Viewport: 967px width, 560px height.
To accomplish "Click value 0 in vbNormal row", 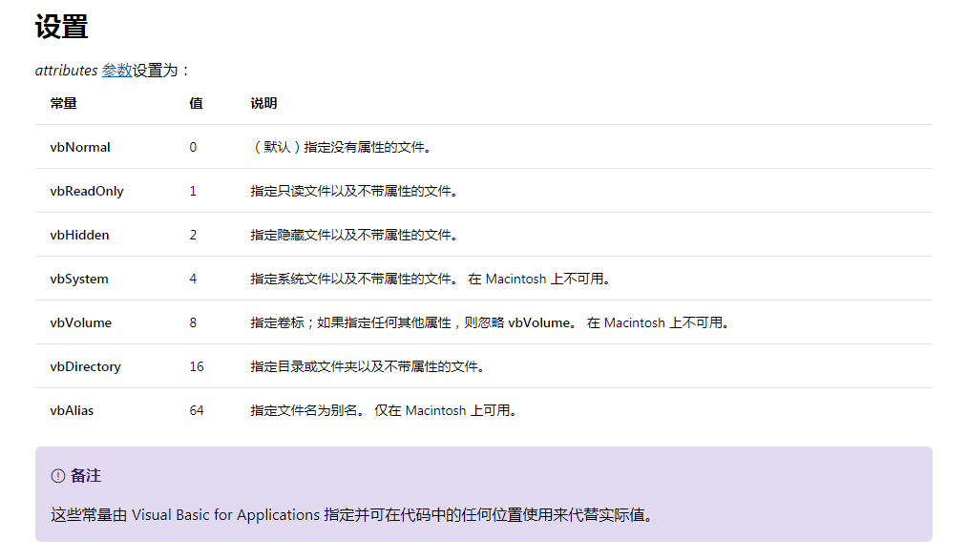I will click(x=193, y=147).
